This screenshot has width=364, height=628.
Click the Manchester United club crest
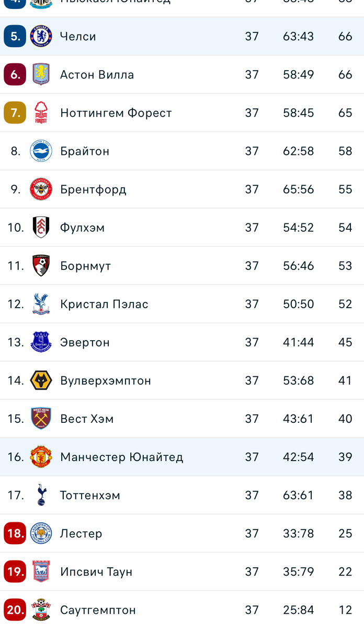(x=40, y=456)
